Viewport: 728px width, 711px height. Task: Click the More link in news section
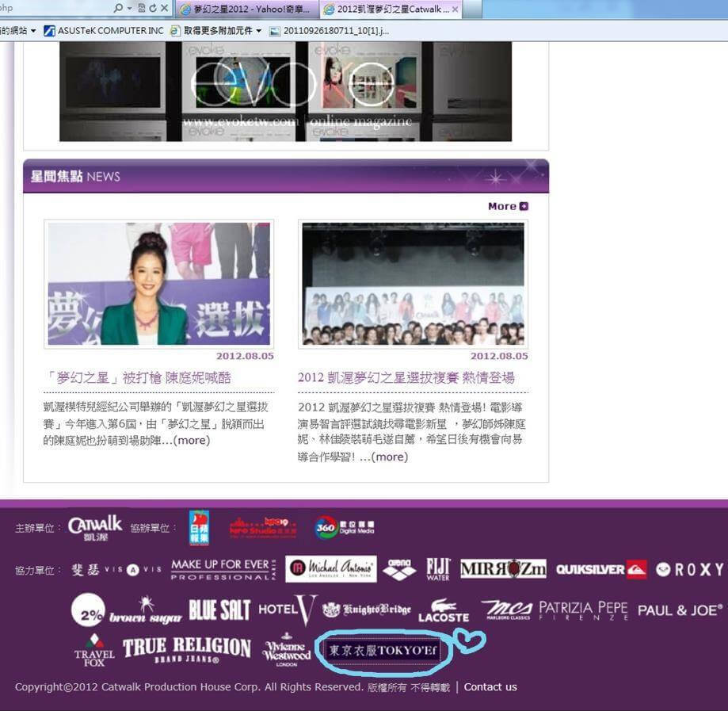[508, 206]
